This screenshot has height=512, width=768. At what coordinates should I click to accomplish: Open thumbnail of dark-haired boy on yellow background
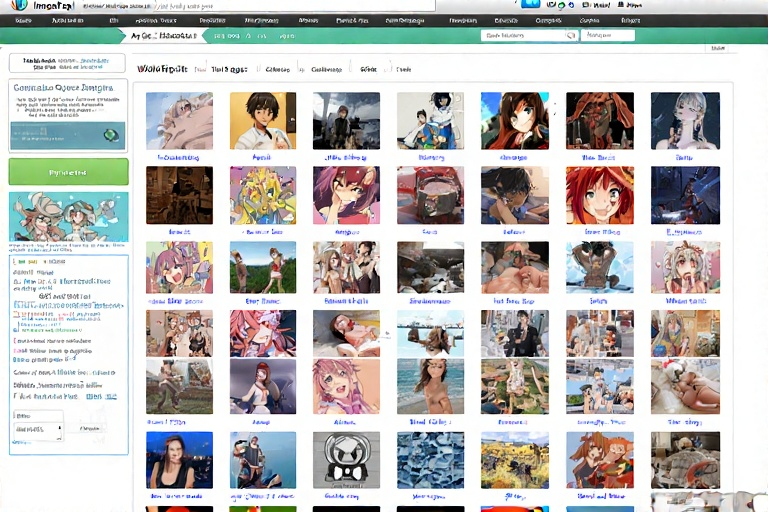(x=263, y=121)
